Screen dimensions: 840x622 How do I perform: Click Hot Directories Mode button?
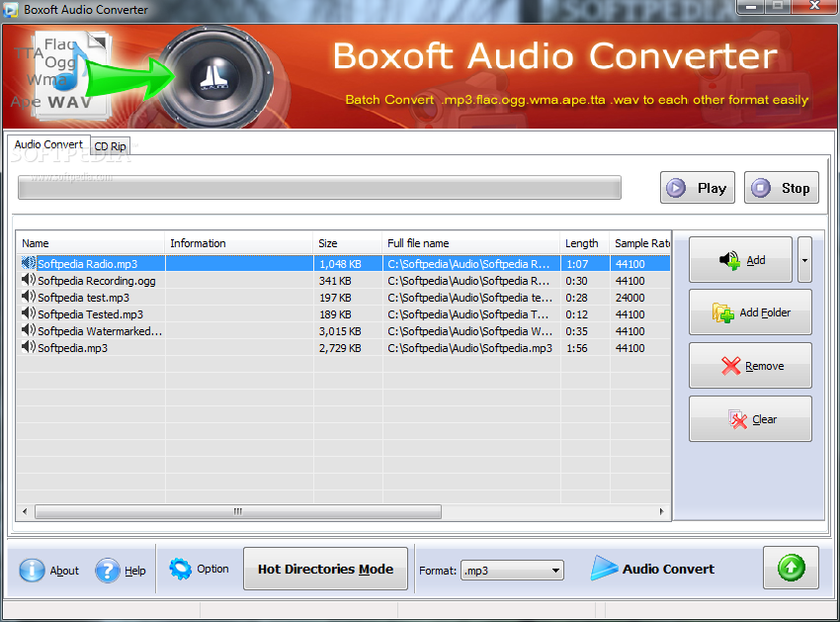[325, 569]
